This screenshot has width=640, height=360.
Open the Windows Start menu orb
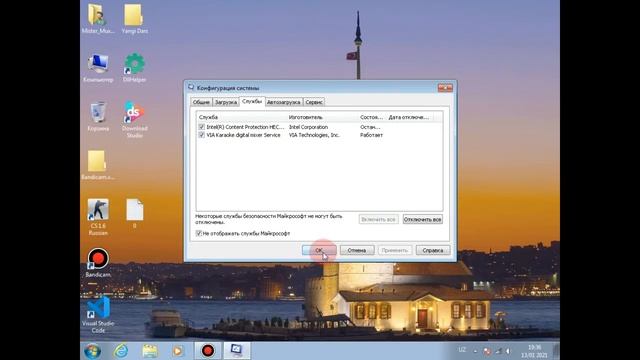point(93,351)
